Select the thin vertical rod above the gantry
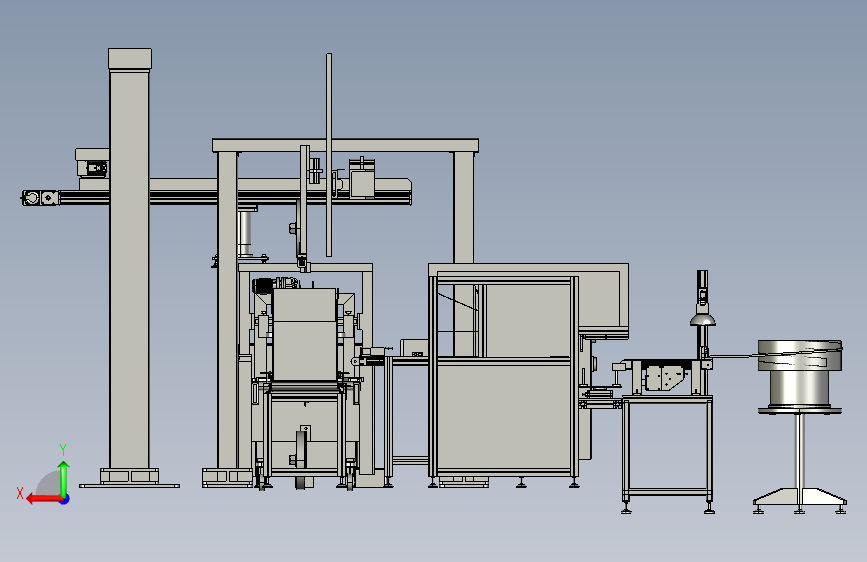 click(x=329, y=155)
